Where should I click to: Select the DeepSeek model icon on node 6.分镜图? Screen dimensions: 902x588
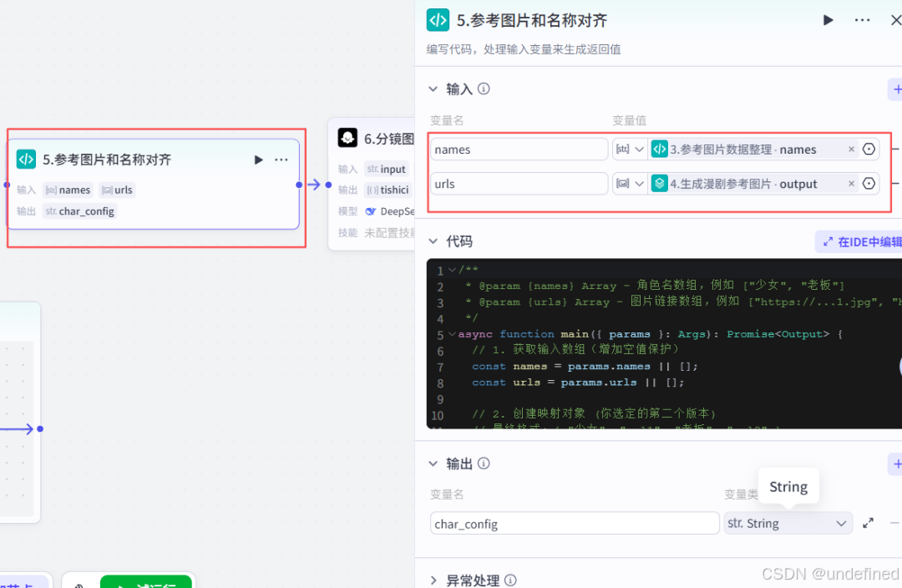(x=370, y=210)
